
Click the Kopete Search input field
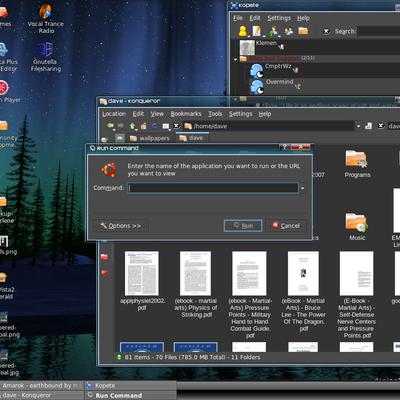(378, 31)
